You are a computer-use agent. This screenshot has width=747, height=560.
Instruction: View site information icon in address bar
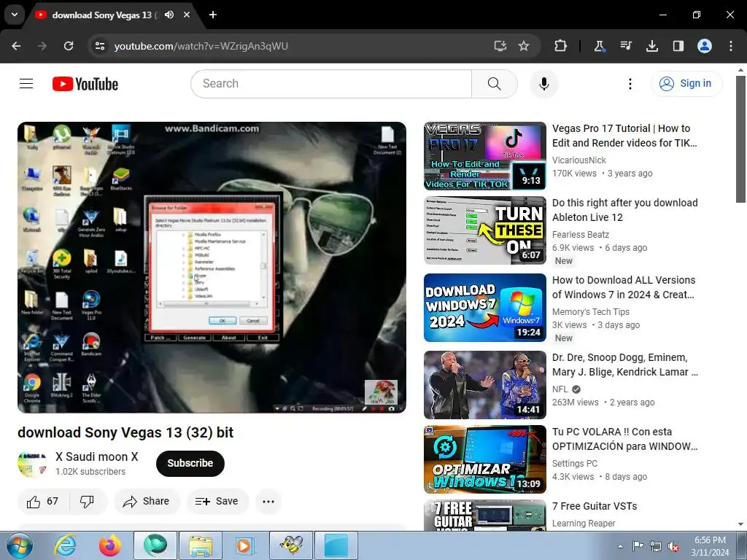tap(100, 46)
